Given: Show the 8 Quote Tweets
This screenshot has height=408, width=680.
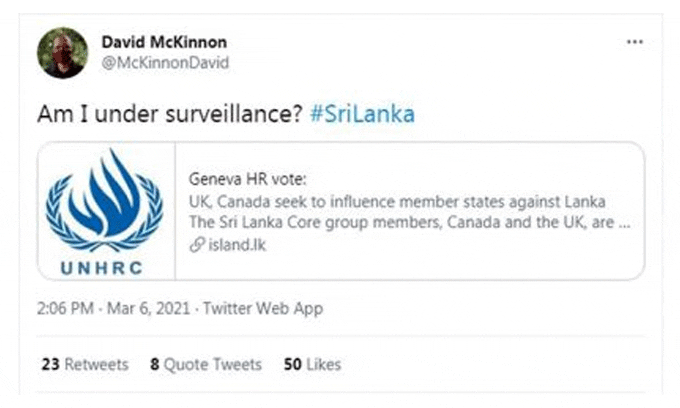Looking at the screenshot, I should point(206,364).
